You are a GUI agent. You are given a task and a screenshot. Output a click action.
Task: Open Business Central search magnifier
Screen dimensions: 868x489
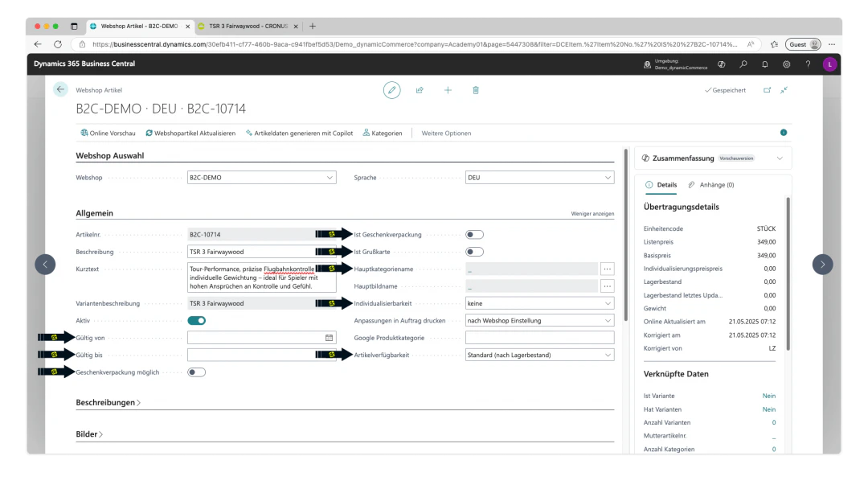pyautogui.click(x=743, y=64)
